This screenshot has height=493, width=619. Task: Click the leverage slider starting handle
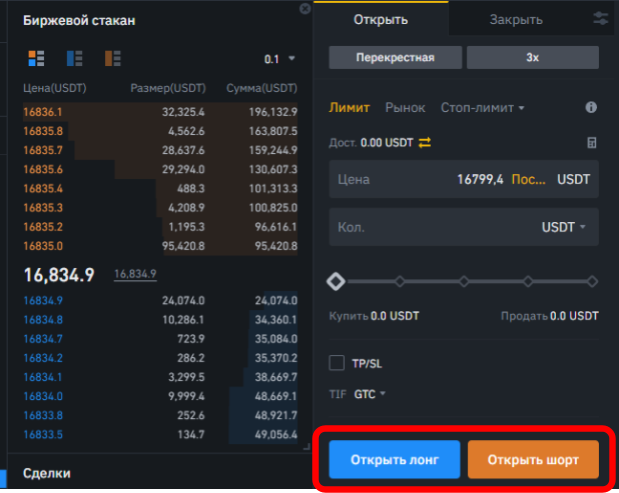(x=336, y=282)
